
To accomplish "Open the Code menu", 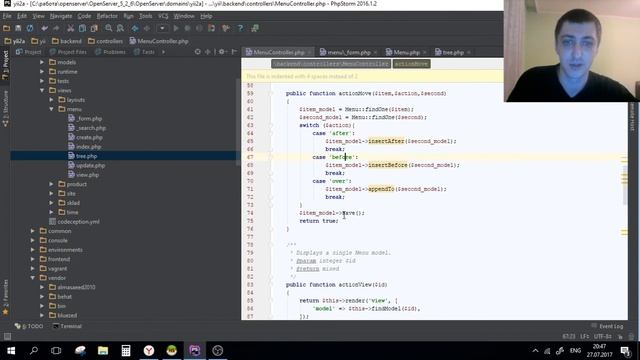I will [x=84, y=16].
